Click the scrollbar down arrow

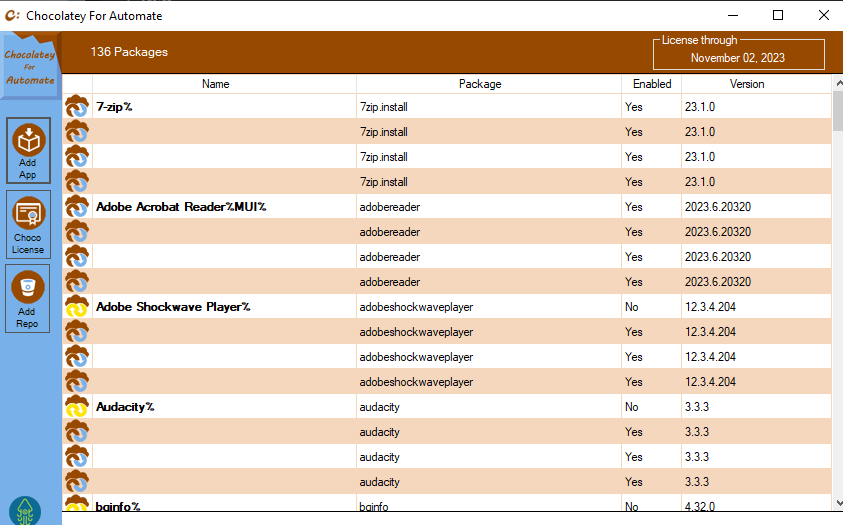point(837,502)
